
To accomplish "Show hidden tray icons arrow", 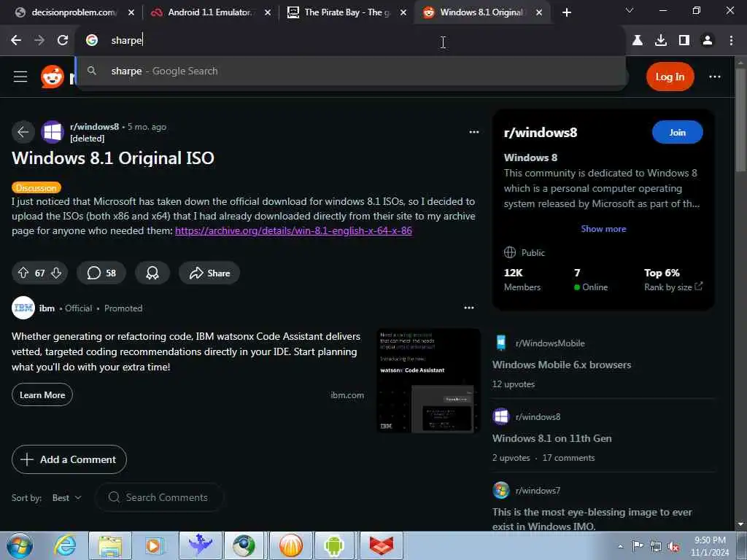I will click(x=620, y=547).
